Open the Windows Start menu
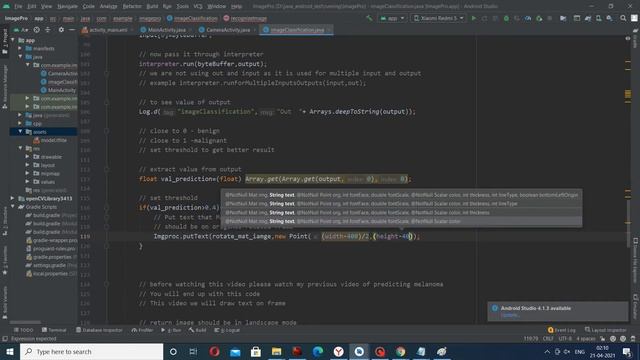640x360 pixels. click(x=10, y=351)
